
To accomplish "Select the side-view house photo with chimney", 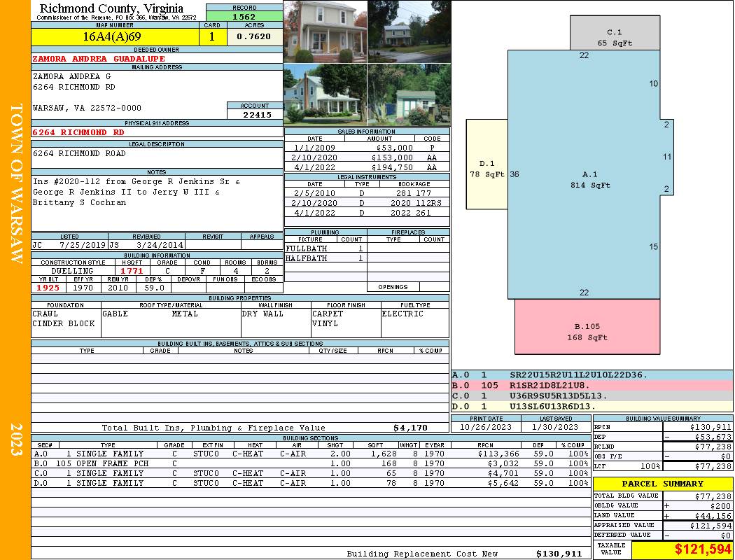I will (325, 94).
